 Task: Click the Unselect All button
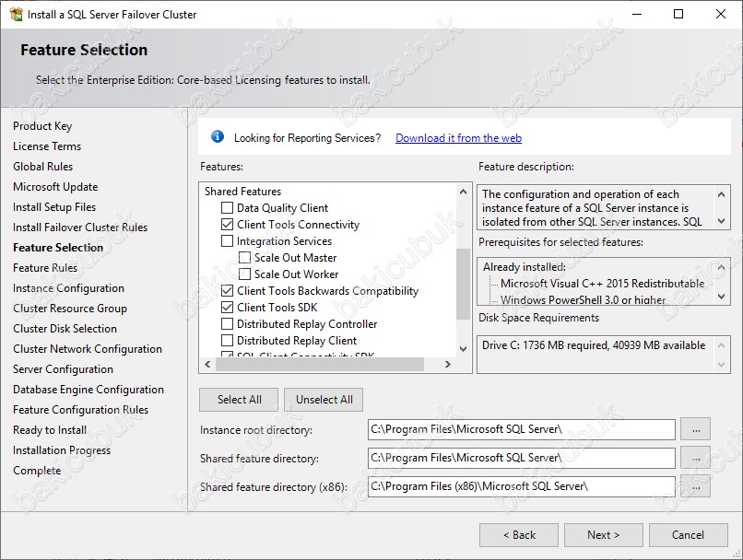(x=324, y=400)
